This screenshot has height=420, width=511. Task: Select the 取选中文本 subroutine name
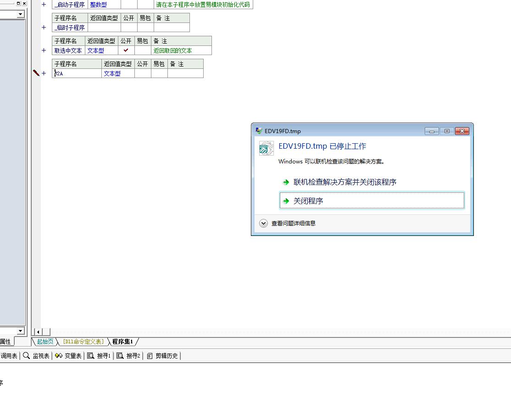point(68,50)
